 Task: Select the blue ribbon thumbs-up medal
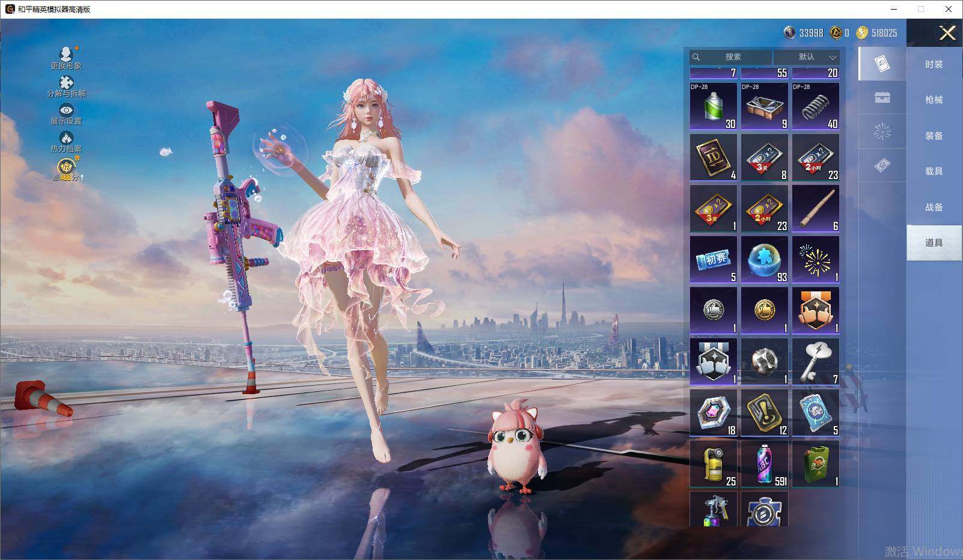[714, 362]
